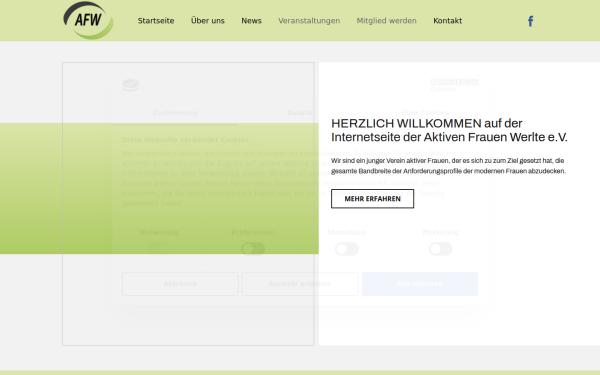Click the MEHR ERFAHREN button
600x375 pixels.
click(372, 199)
